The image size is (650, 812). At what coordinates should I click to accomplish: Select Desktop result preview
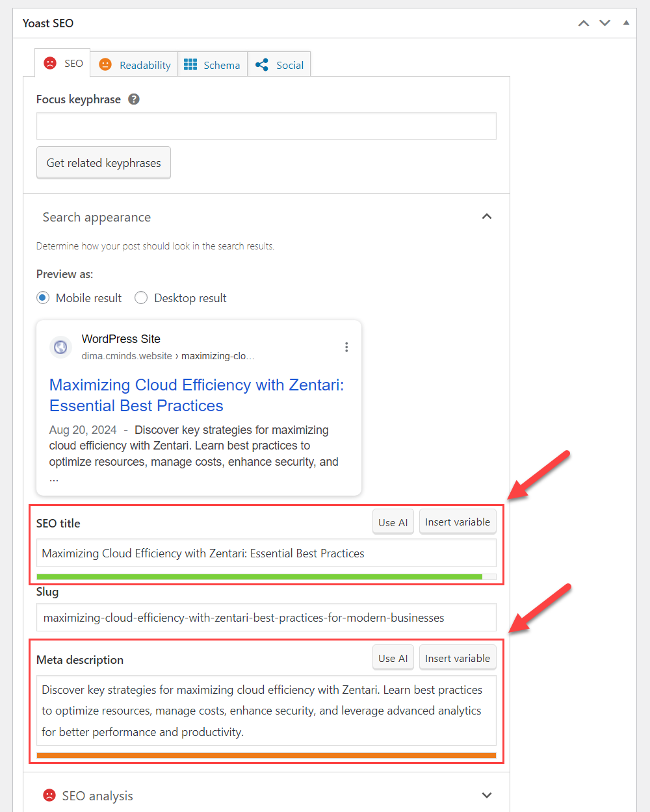(141, 298)
